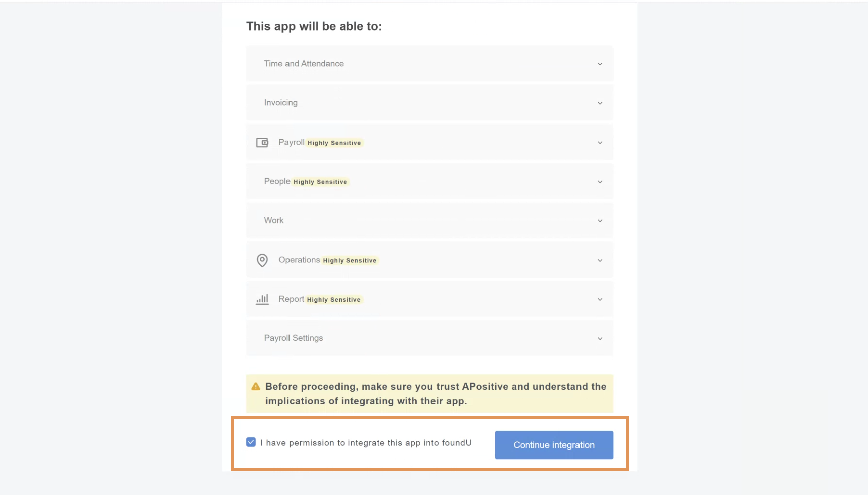Image resolution: width=868 pixels, height=495 pixels.
Task: Click the yellow warning triangle icon
Action: click(x=256, y=386)
